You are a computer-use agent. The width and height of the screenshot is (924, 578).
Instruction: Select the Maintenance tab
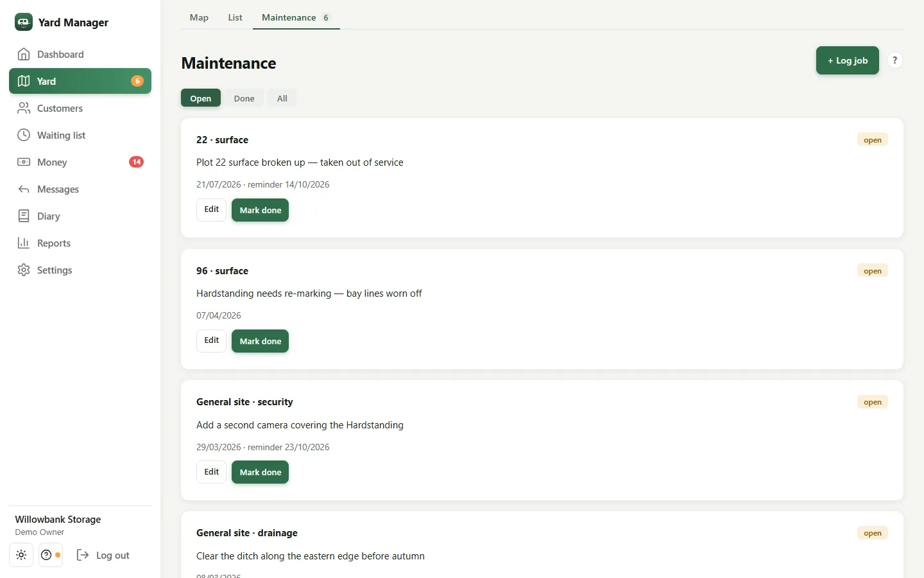(x=296, y=17)
